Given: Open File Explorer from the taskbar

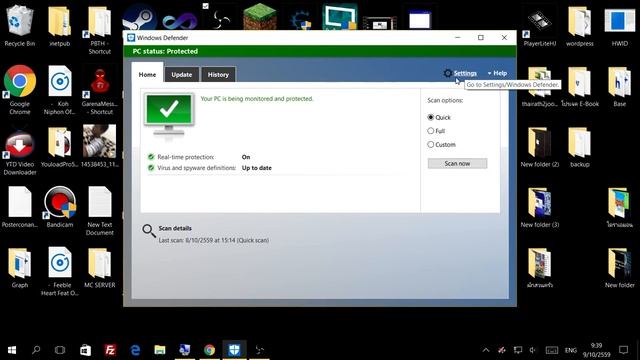Looking at the screenshot, I should coord(160,350).
